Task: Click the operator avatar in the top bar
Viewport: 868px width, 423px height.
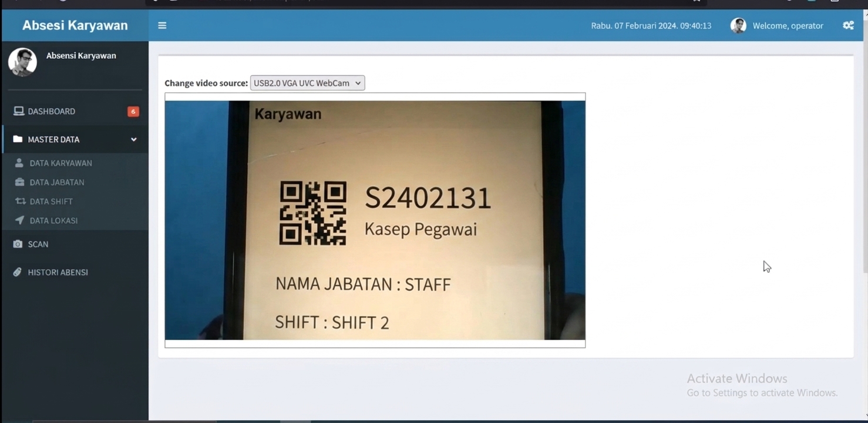Action: pos(738,25)
